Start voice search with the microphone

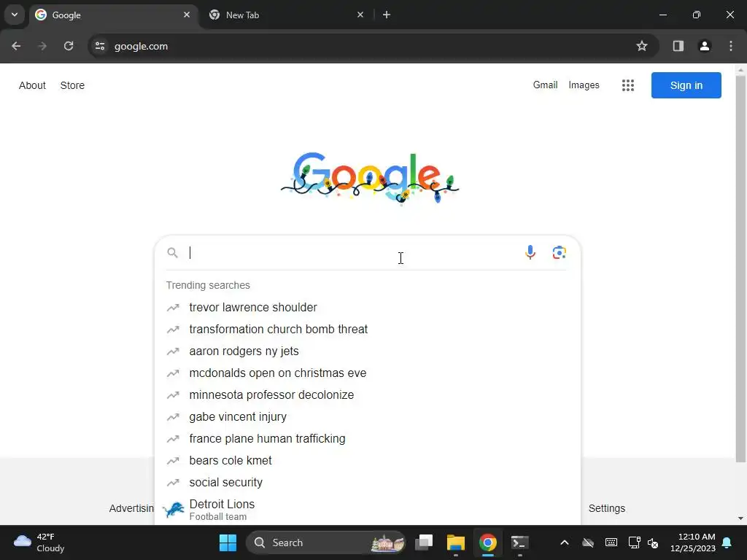530,252
